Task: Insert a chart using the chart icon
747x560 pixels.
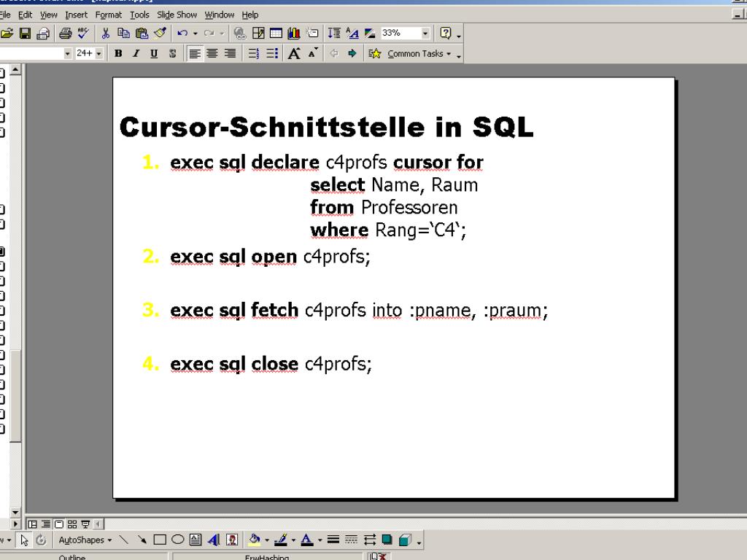Action: (x=292, y=34)
